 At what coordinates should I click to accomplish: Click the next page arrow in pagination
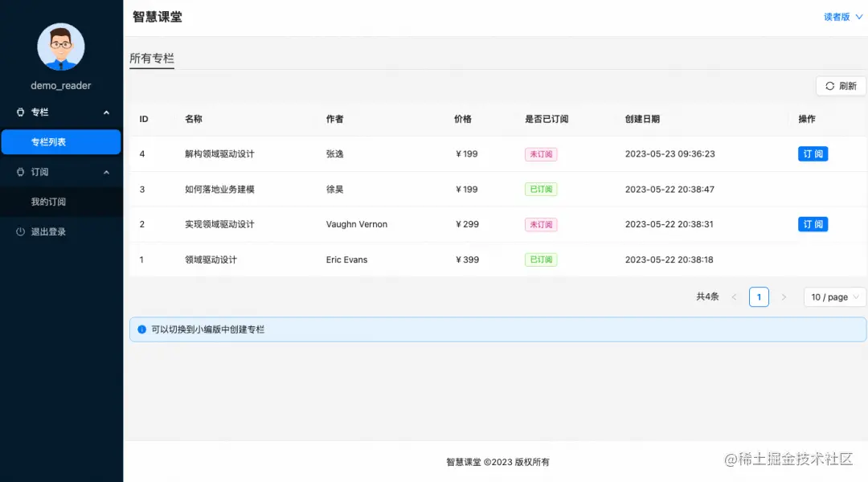pyautogui.click(x=784, y=296)
